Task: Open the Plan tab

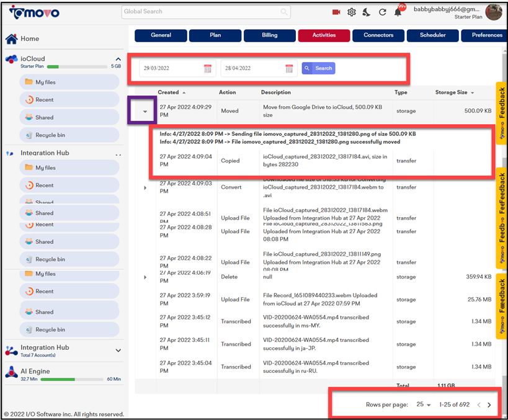Action: (x=215, y=35)
